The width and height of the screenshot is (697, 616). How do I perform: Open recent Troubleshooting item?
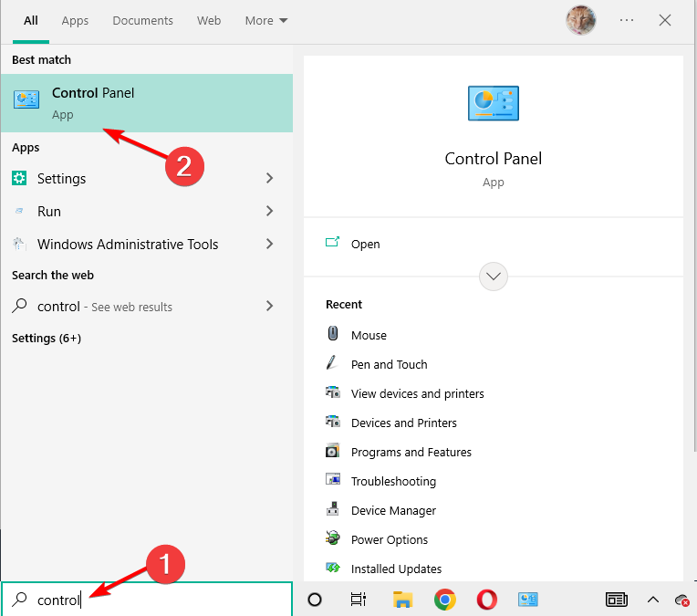[x=393, y=481]
